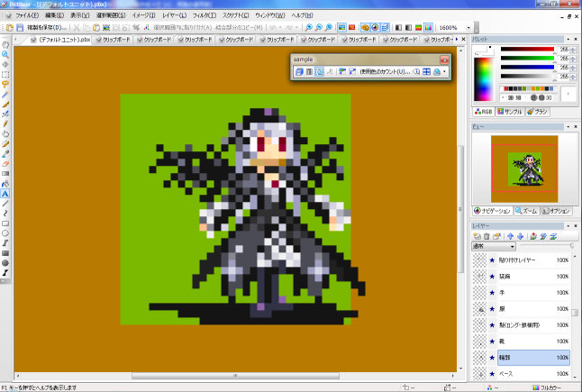Select the eyedropper tool in left toolbox
Image resolution: width=582 pixels, height=392 pixels.
tap(5, 154)
